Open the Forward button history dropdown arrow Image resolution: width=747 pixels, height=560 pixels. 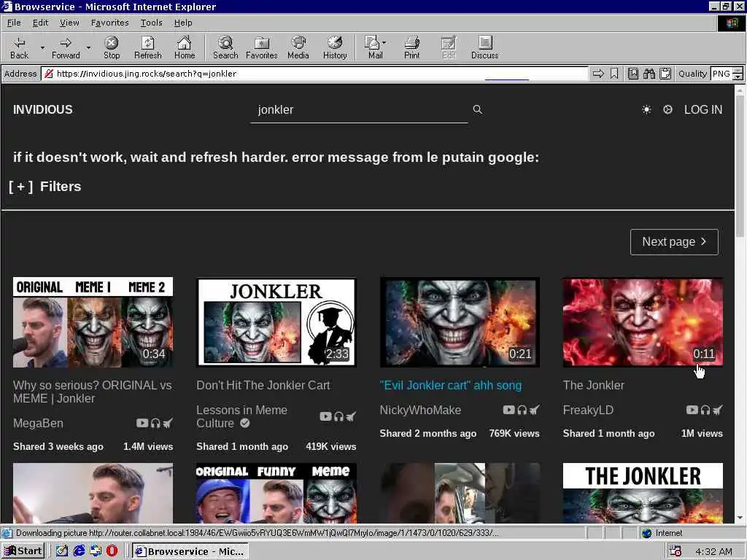[x=88, y=47]
